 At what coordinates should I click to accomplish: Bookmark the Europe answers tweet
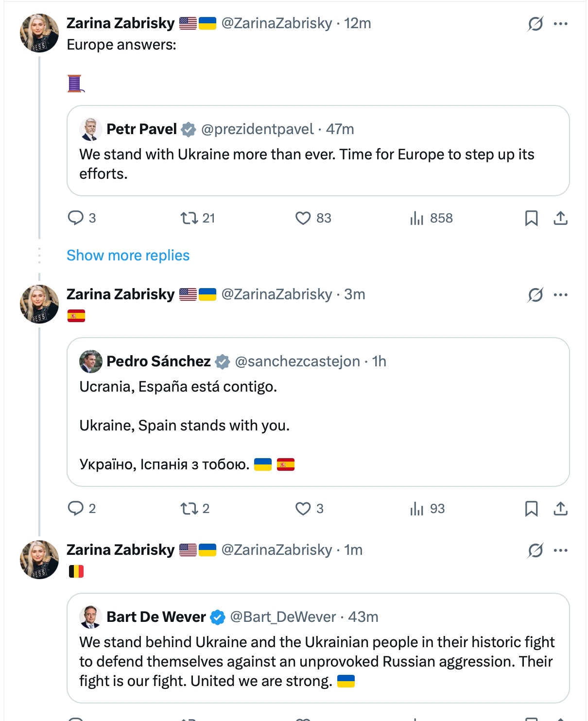(x=531, y=218)
